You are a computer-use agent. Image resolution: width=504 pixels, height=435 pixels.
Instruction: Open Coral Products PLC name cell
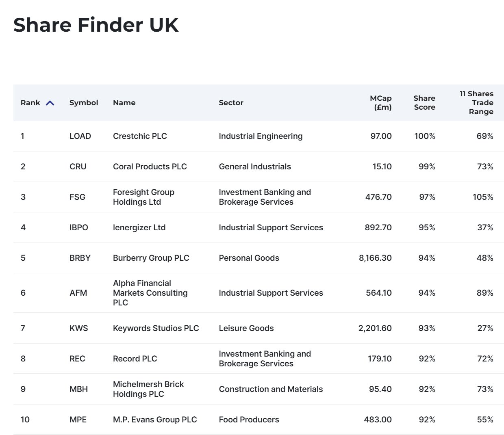150,167
